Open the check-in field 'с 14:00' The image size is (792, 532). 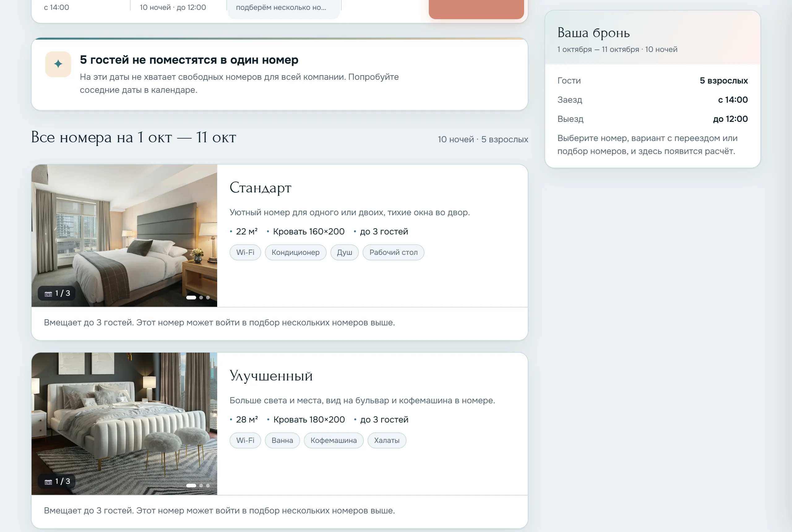click(56, 7)
